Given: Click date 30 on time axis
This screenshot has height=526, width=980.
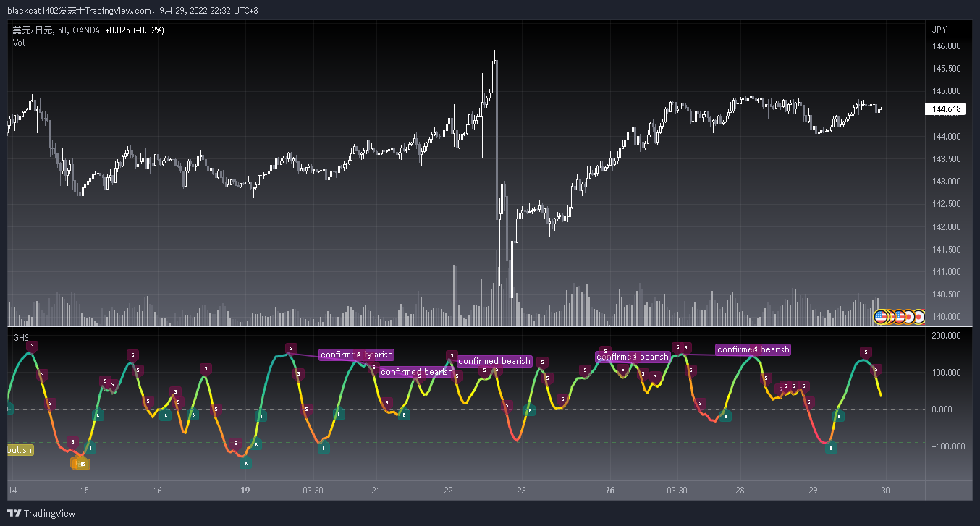Looking at the screenshot, I should click(886, 491).
